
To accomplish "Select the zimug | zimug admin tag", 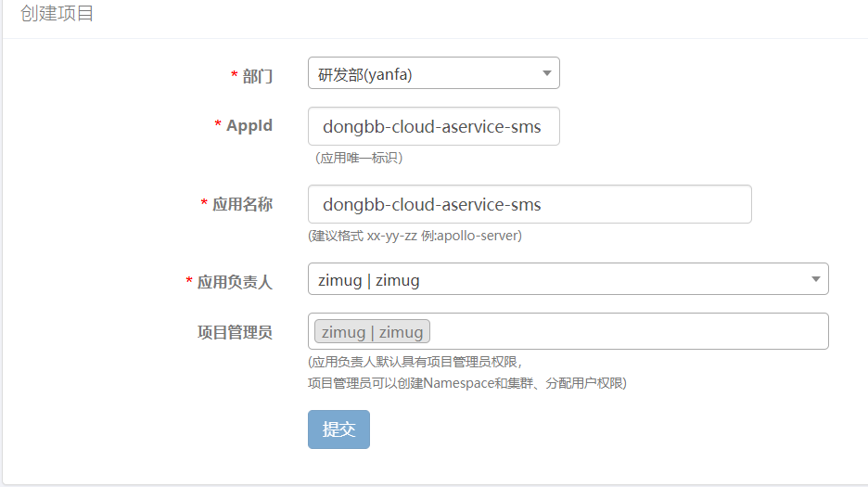I will tap(373, 332).
